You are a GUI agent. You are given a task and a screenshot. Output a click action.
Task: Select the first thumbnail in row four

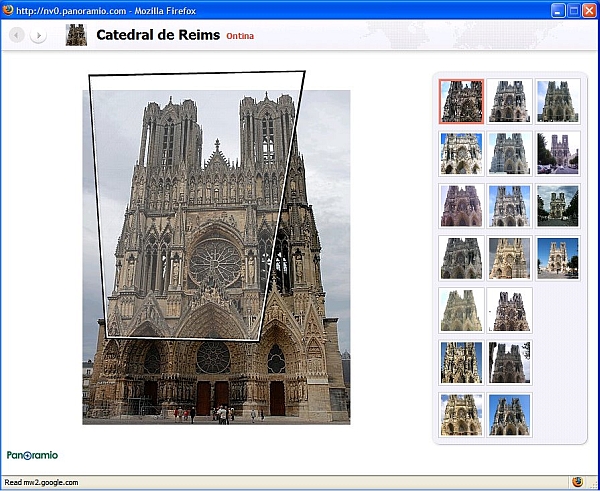pyautogui.click(x=461, y=258)
